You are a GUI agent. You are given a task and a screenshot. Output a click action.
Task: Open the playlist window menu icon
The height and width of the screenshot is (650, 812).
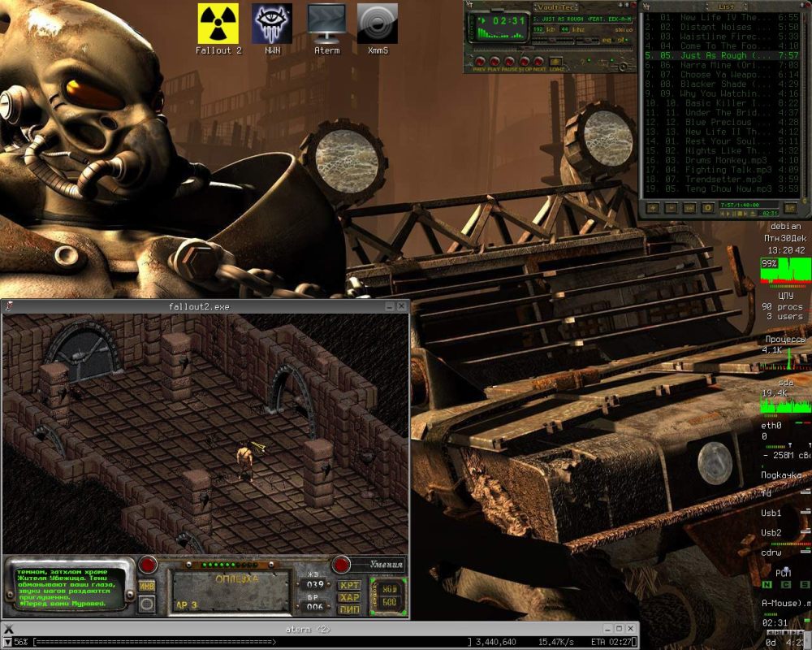646,6
